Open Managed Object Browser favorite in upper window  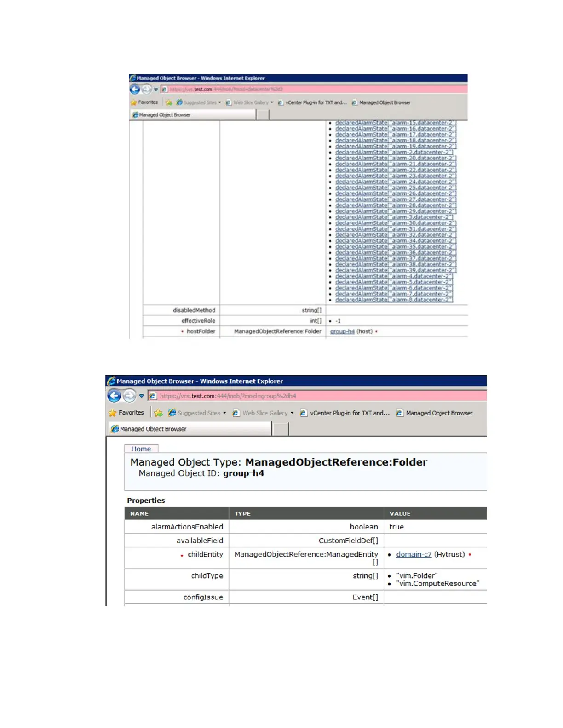(381, 102)
